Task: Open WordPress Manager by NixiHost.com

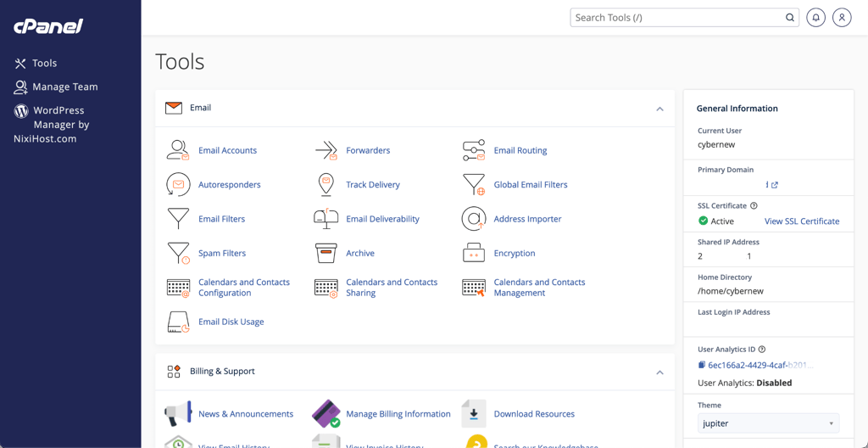Action: [x=52, y=125]
